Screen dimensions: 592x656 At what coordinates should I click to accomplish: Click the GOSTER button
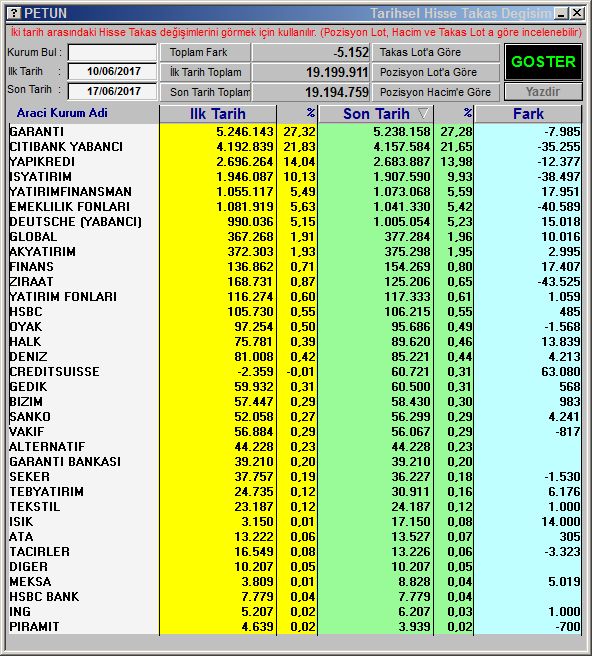click(543, 62)
